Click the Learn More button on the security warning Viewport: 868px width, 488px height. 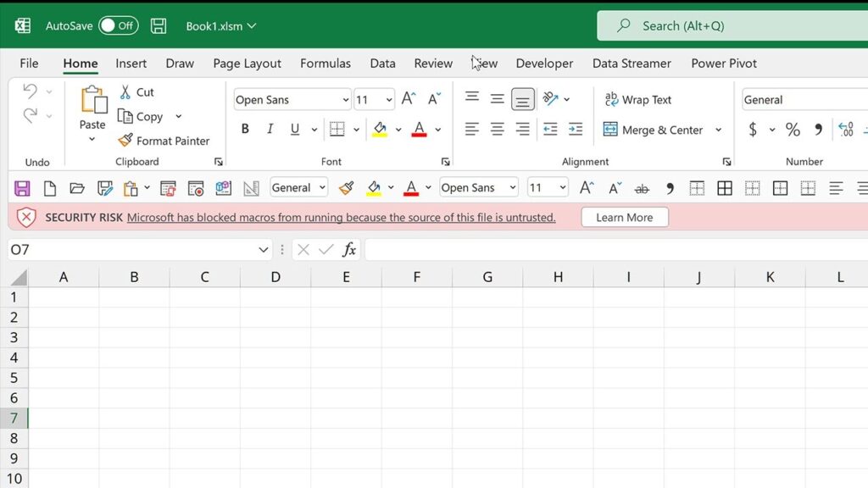pyautogui.click(x=624, y=217)
